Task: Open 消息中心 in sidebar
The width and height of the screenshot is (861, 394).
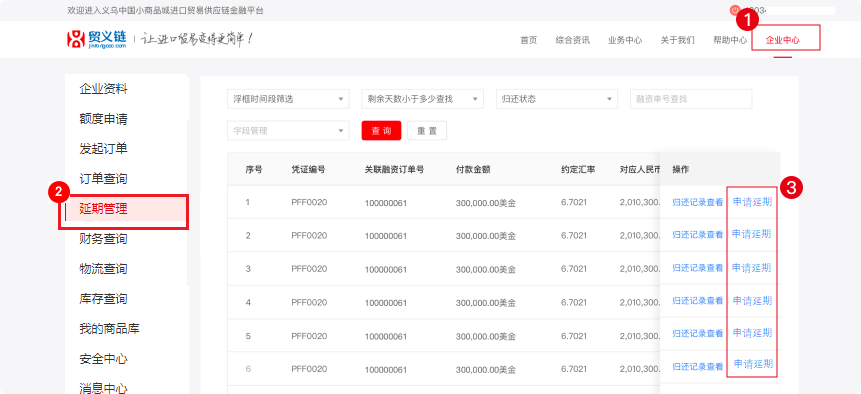Action: click(x=103, y=389)
